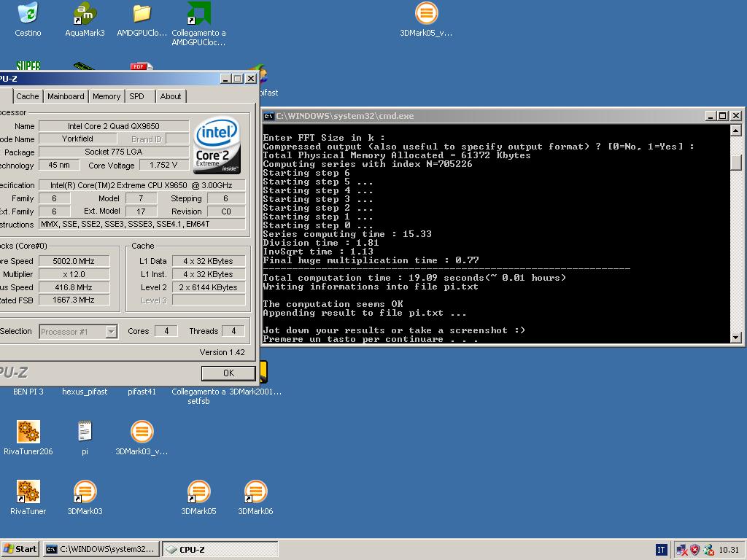Click the cmd window scrollbar thumb

(x=735, y=162)
